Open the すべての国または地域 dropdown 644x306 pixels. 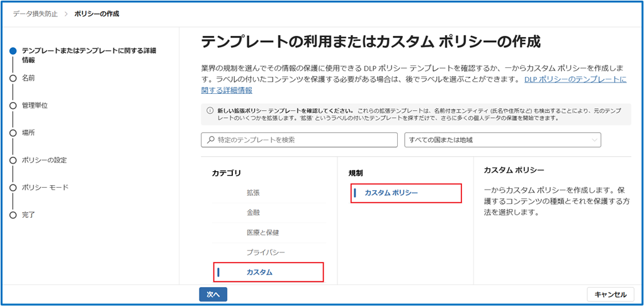coord(502,140)
